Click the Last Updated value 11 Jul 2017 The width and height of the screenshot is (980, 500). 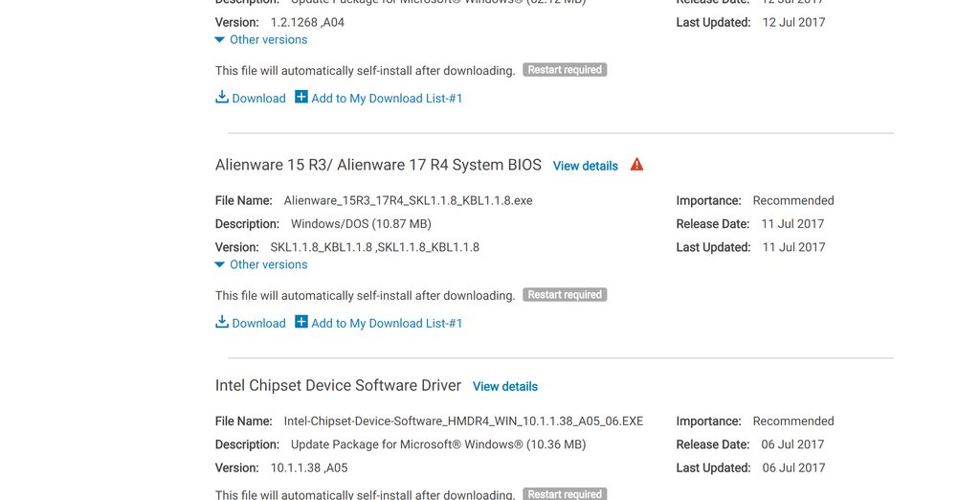[x=793, y=247]
